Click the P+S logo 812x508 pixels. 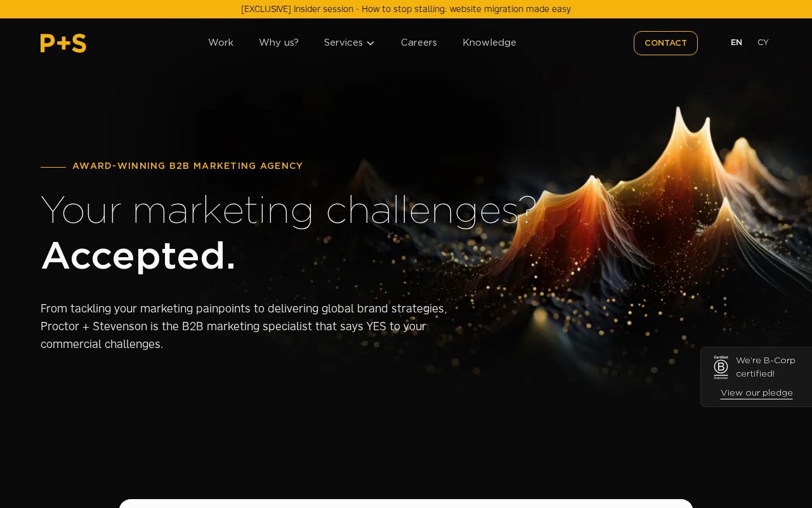(x=63, y=43)
